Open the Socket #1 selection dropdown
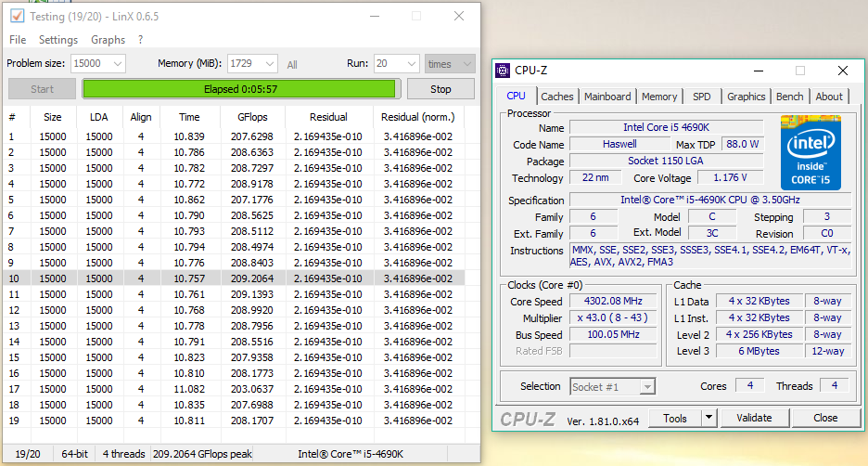Viewport: 868px width, 466px height. coord(613,386)
